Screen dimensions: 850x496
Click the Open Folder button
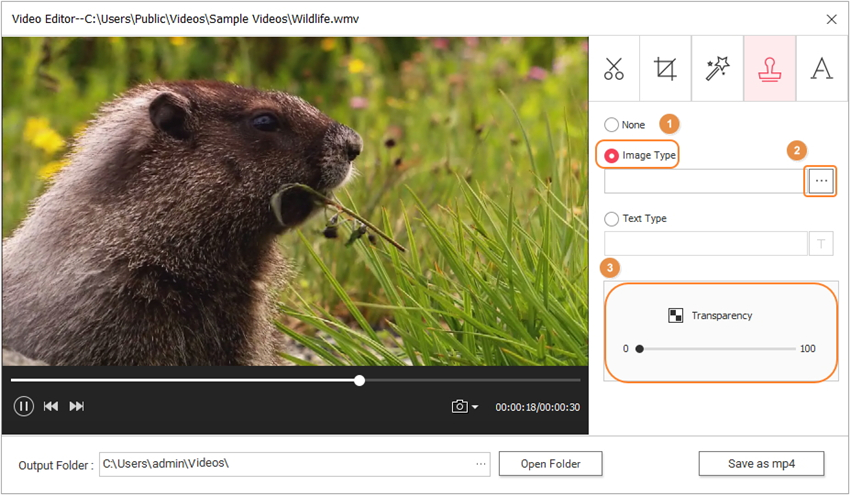click(550, 464)
